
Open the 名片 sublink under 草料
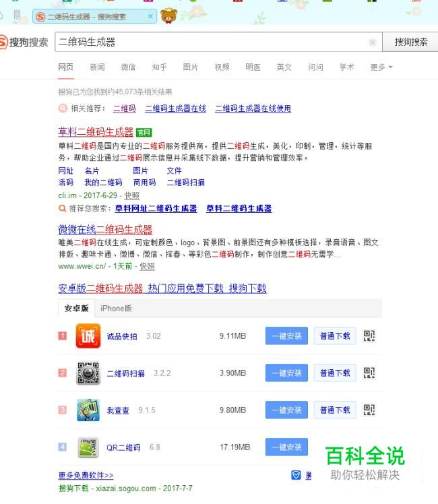[92, 170]
